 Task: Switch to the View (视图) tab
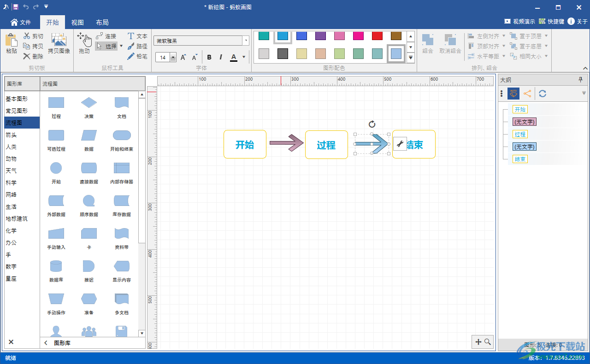[77, 22]
